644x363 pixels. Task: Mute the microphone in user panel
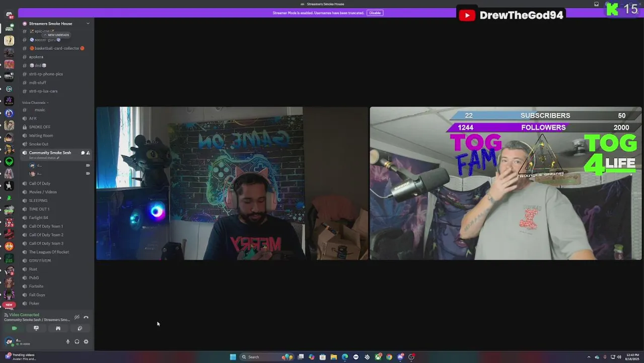coord(68,341)
